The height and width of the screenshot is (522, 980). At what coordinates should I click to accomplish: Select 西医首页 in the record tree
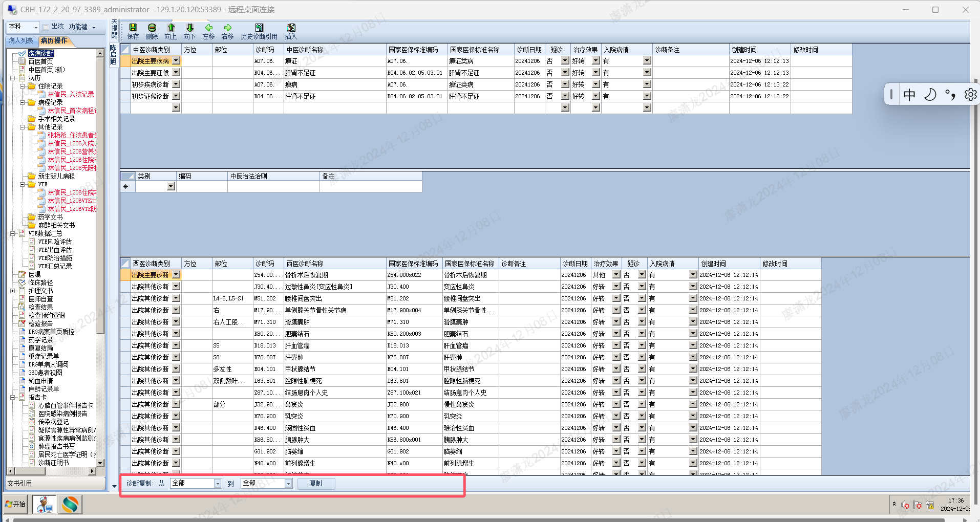(40, 61)
